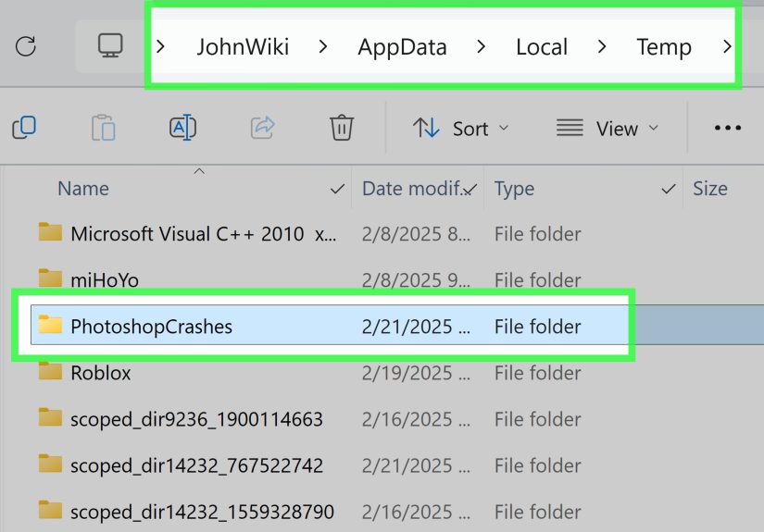This screenshot has width=764, height=532.
Task: Open the See more ellipsis menu
Action: pos(728,128)
